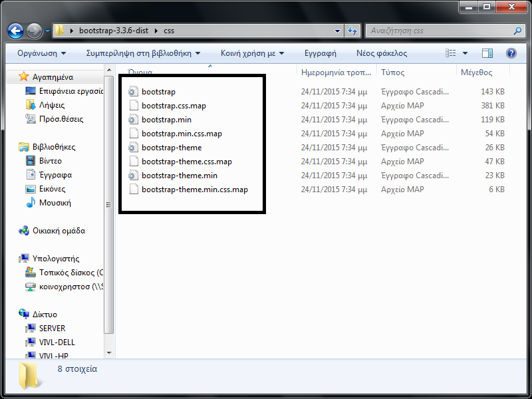Expand arrow before bootstrap-3.3.6-dist in path
The height and width of the screenshot is (399, 532).
(71, 31)
